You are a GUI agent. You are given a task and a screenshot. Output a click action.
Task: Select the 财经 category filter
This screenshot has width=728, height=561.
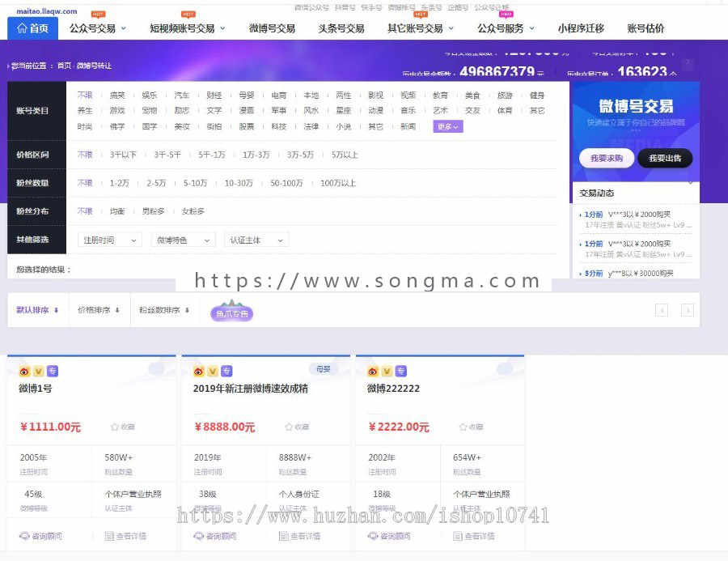tap(214, 95)
